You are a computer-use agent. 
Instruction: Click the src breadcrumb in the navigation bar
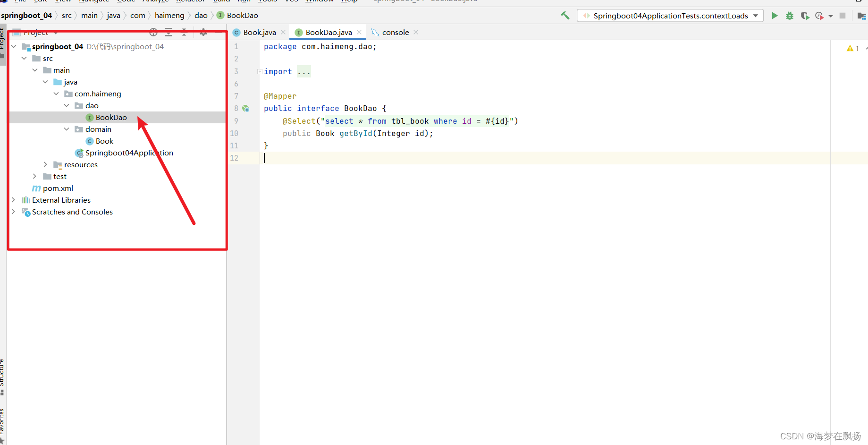[67, 15]
